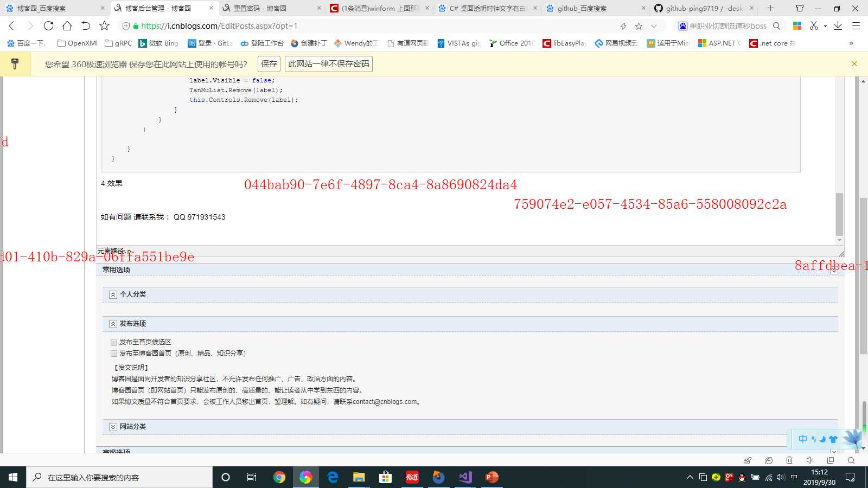Screen dimensions: 868x488
Task: Open the browser home page
Action: pos(67,26)
